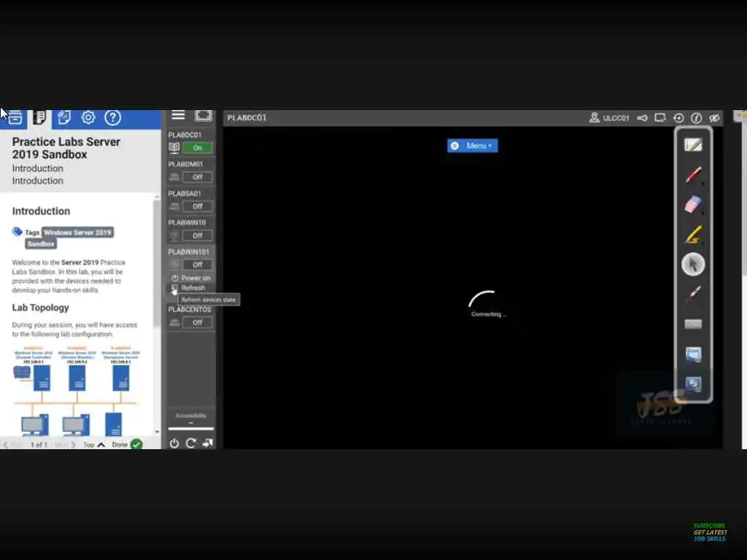This screenshot has height=560, width=747.
Task: Click the screen resize icon in PLABDC01 toolbar
Action: tap(660, 117)
